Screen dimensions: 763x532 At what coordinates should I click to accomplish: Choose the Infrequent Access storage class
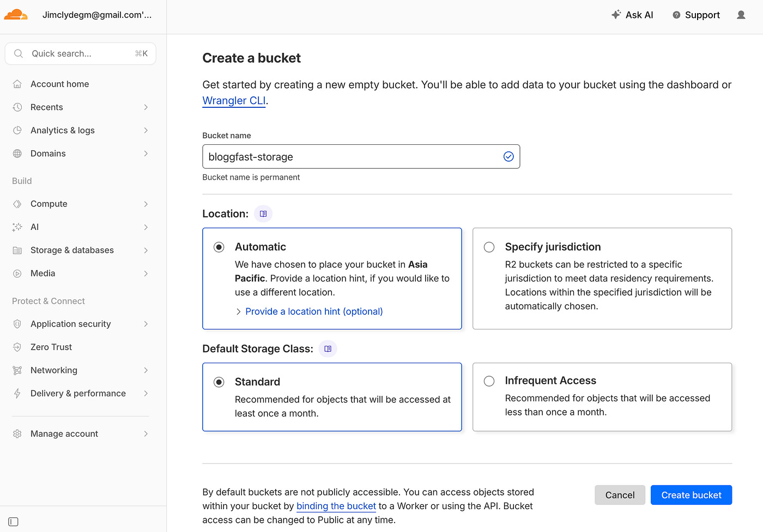tap(489, 381)
